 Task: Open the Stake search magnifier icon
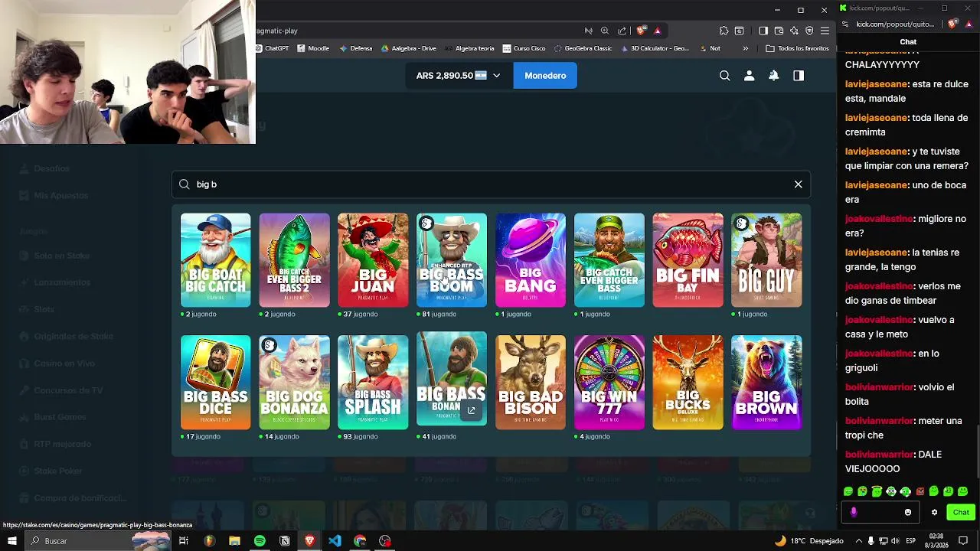[724, 76]
